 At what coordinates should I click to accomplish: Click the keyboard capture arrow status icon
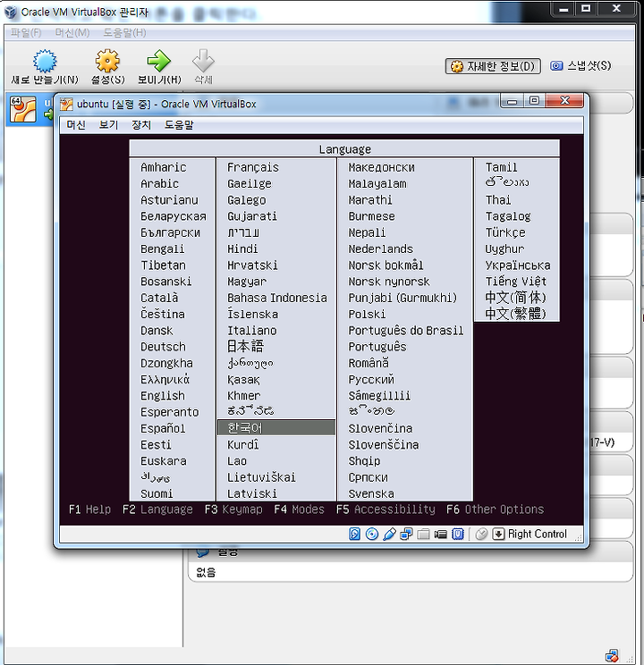click(498, 534)
